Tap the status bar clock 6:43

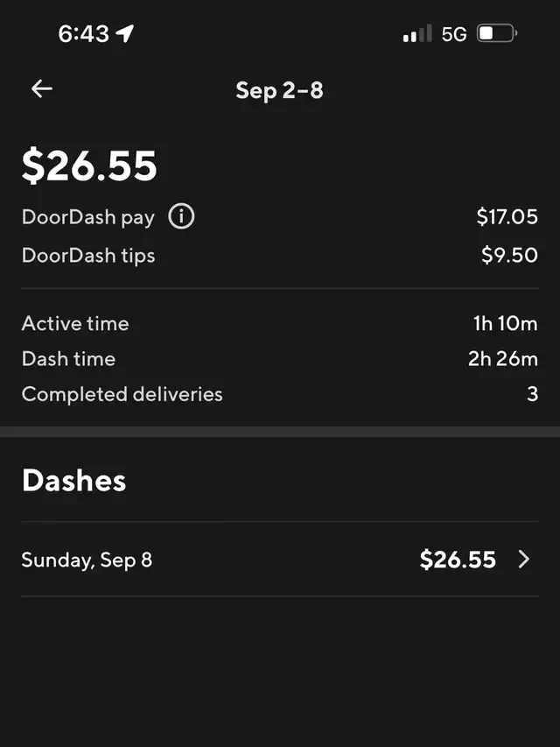point(83,34)
